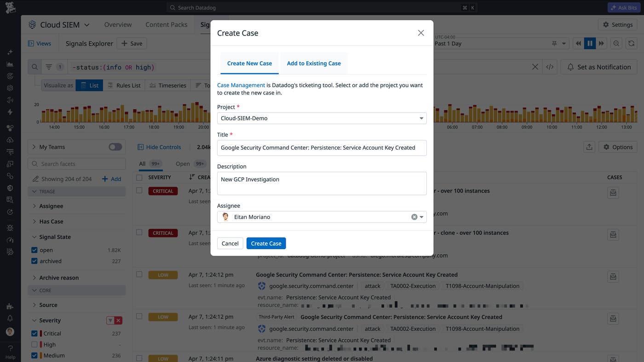
Task: Click the red X filter on Severity
Action: point(118,321)
